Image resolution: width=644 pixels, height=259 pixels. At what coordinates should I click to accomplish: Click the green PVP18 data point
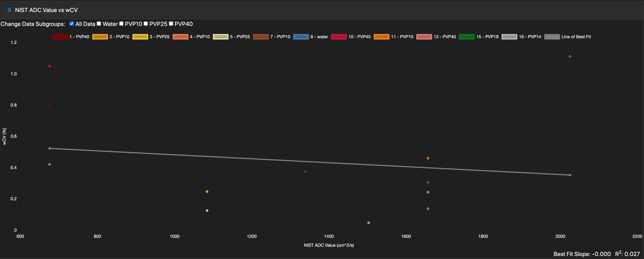305,172
